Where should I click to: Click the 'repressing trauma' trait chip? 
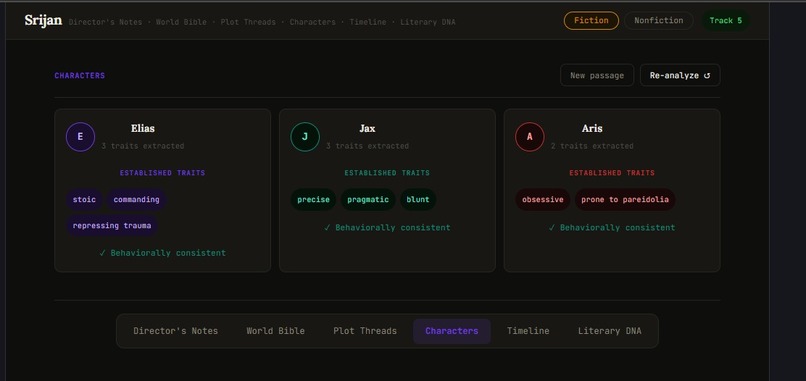[x=112, y=225]
